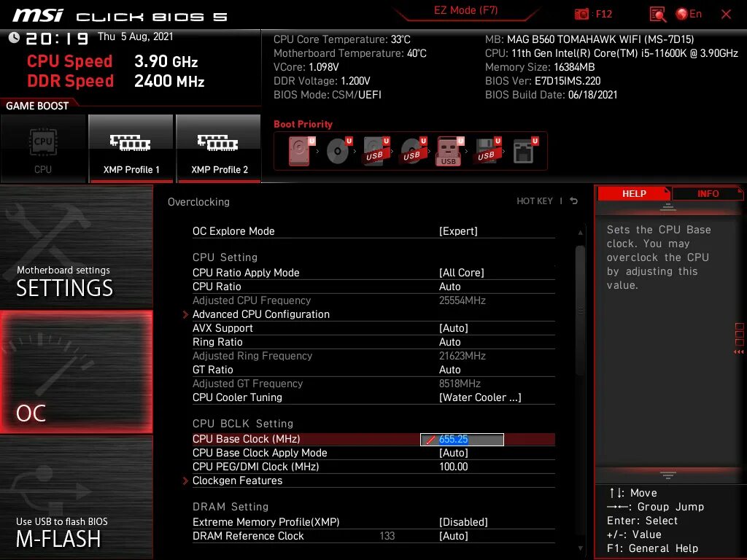The width and height of the screenshot is (747, 560).
Task: Switch to the INFO tab
Action: coord(708,193)
